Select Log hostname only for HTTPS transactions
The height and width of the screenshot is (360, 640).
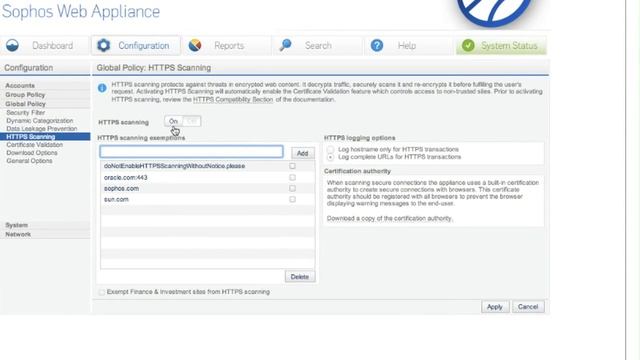click(x=330, y=149)
